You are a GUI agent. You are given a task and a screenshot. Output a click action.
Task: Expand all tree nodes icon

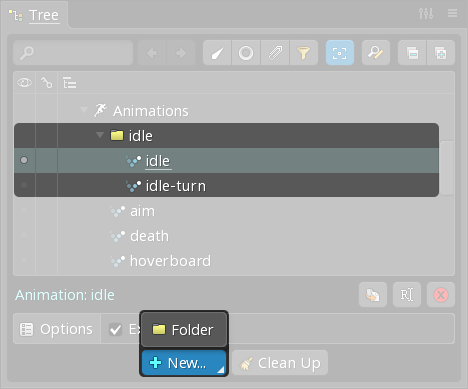click(x=441, y=53)
